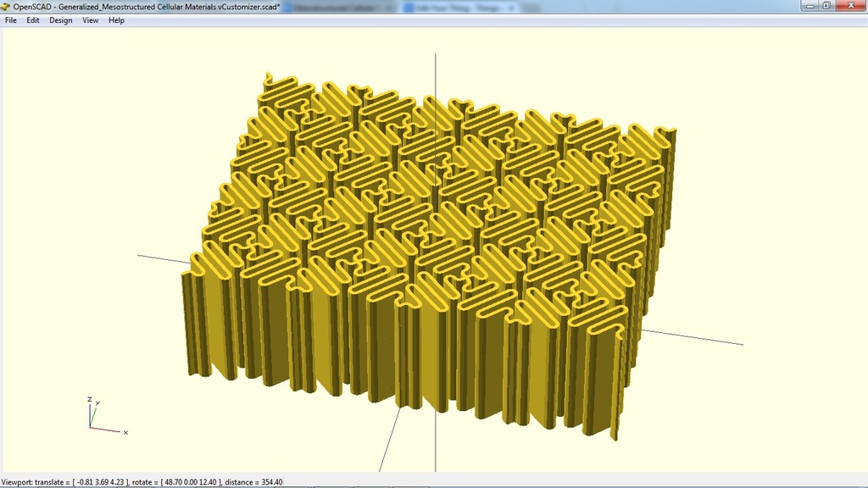The height and width of the screenshot is (488, 868).
Task: Minimize the OpenSCAD window
Action: click(810, 6)
